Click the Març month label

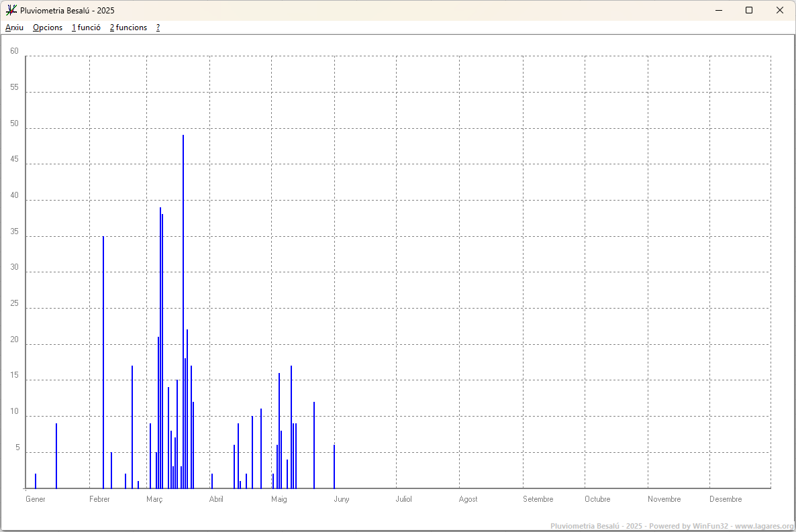point(154,500)
